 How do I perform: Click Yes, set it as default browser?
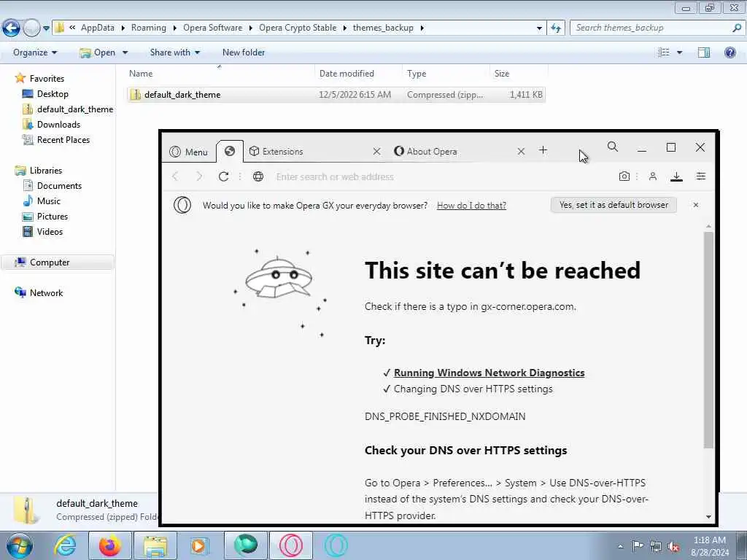[x=614, y=205]
